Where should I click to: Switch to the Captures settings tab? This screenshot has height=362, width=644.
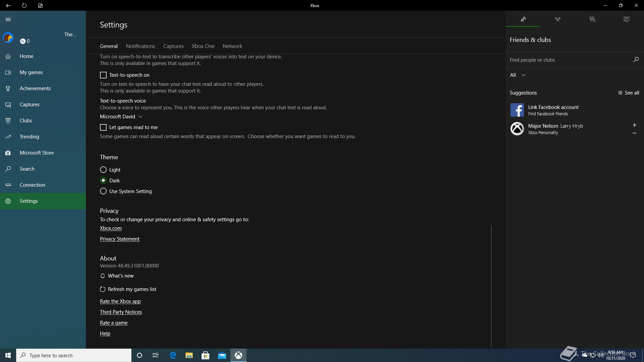point(173,46)
